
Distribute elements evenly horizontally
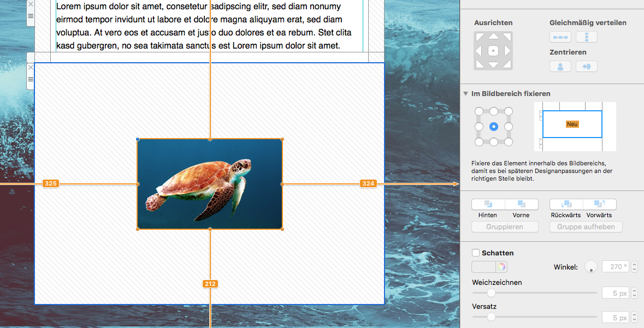click(560, 37)
